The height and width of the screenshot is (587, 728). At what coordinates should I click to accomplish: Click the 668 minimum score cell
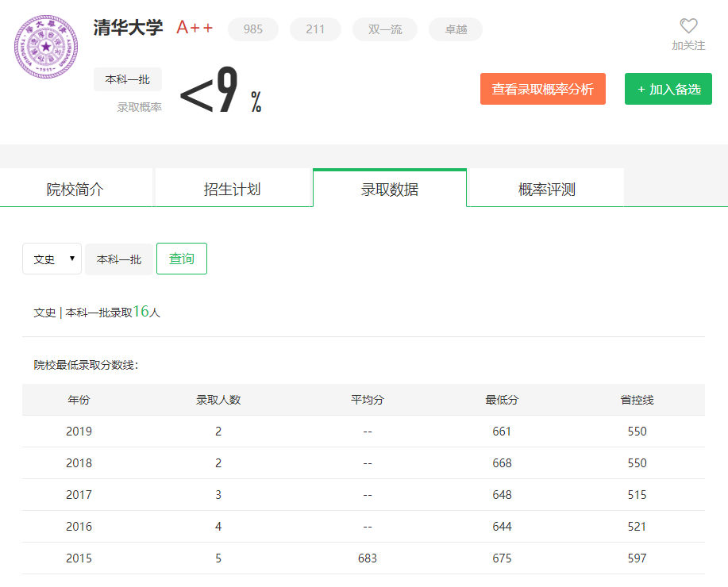(x=502, y=462)
